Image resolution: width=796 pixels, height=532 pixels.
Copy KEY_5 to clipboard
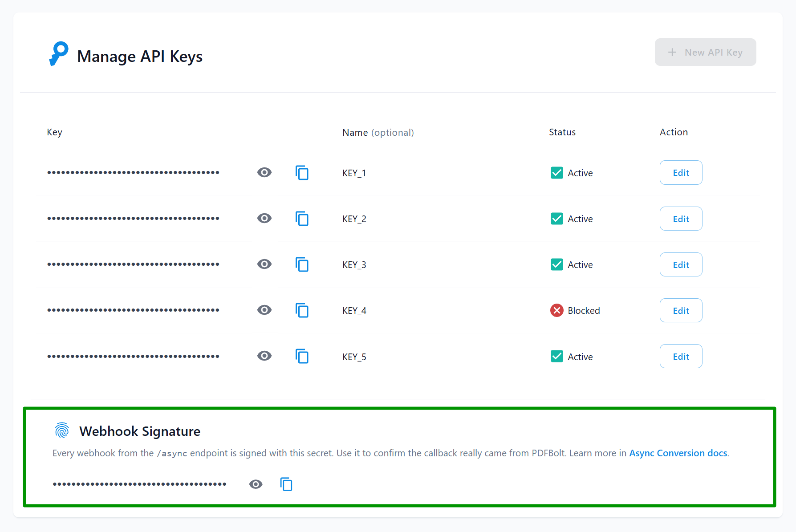pyautogui.click(x=302, y=356)
